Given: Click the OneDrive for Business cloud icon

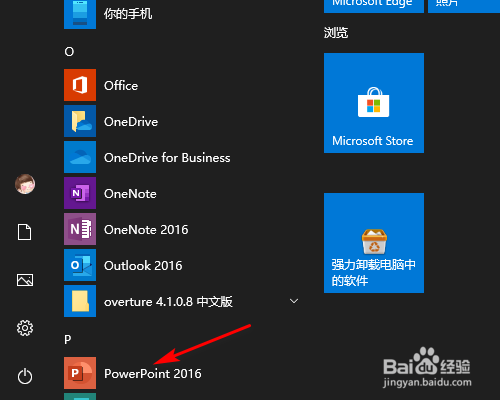Looking at the screenshot, I should click(80, 157).
